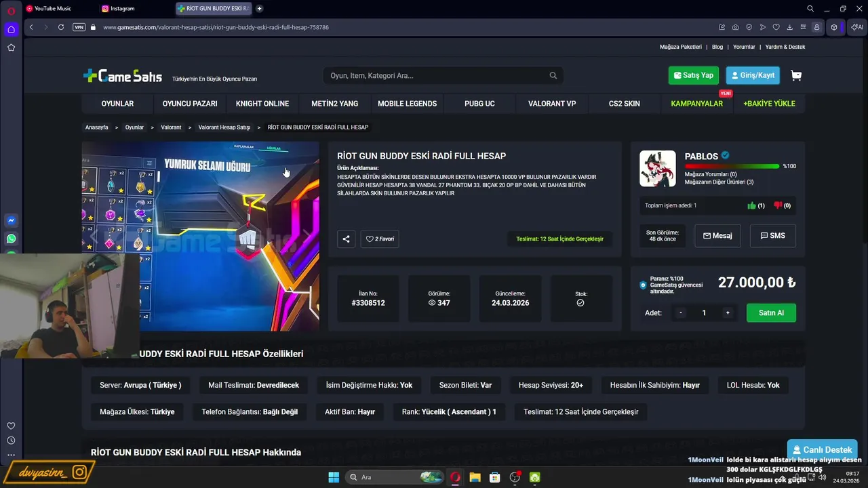Image resolution: width=868 pixels, height=488 pixels.
Task: Add page to bookmarks with toolbar heart
Action: click(x=776, y=27)
